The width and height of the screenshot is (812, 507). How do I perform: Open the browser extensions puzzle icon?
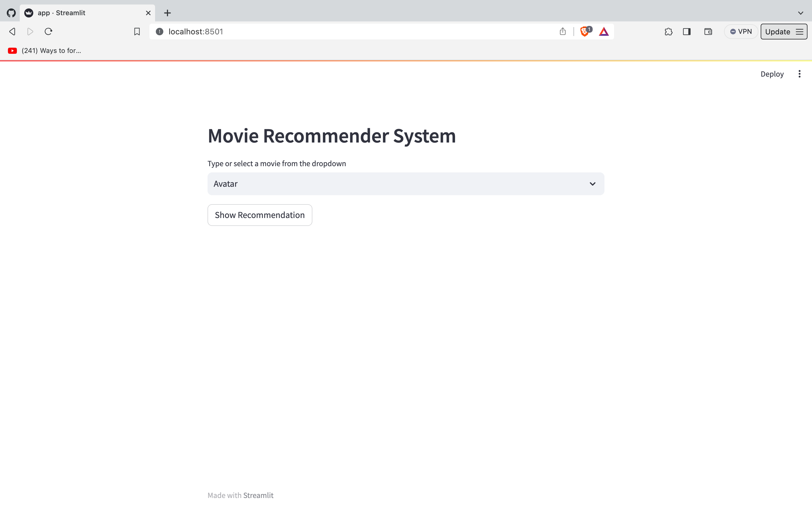click(x=668, y=31)
